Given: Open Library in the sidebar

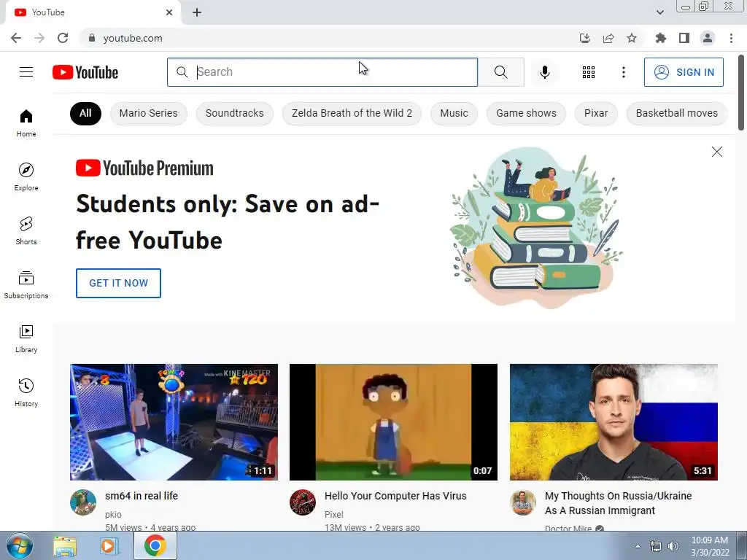Looking at the screenshot, I should point(26,338).
